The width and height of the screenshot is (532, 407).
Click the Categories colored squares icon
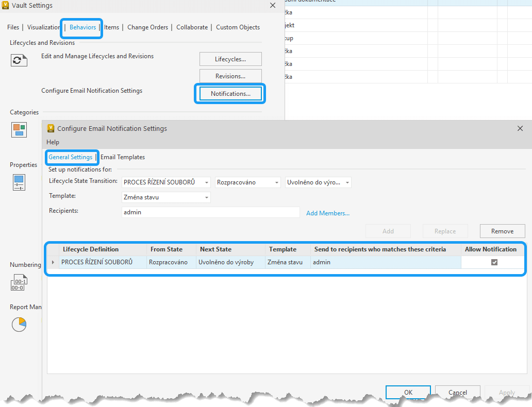coord(19,130)
